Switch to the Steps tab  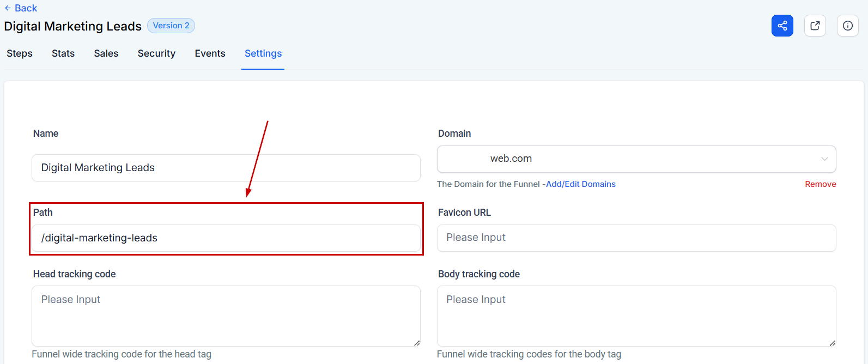tap(20, 53)
